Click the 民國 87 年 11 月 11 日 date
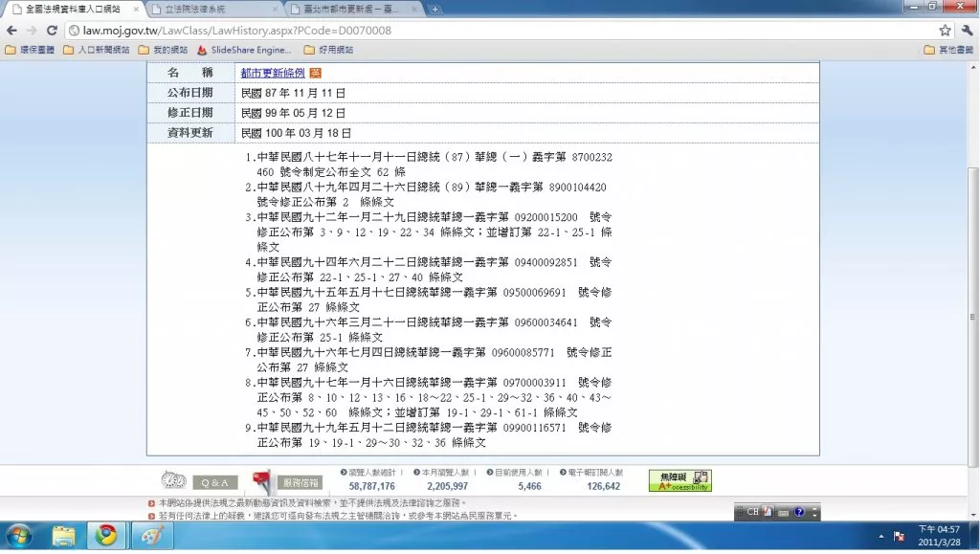The height and width of the screenshot is (554, 980). point(293,93)
